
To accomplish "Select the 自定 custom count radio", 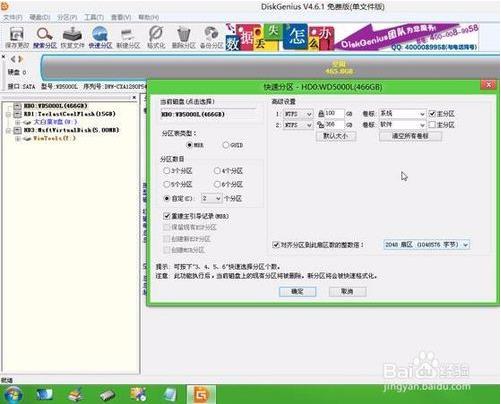I will click(x=167, y=198).
